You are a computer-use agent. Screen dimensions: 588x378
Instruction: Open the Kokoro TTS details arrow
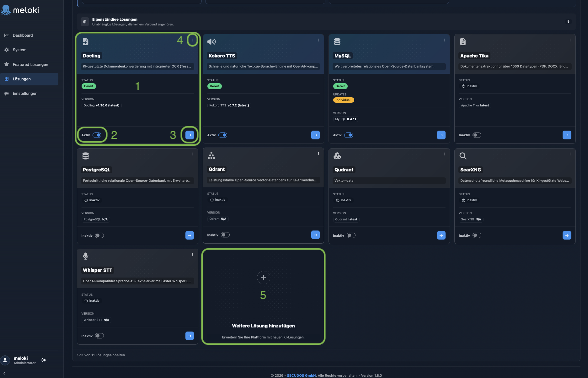(x=315, y=135)
